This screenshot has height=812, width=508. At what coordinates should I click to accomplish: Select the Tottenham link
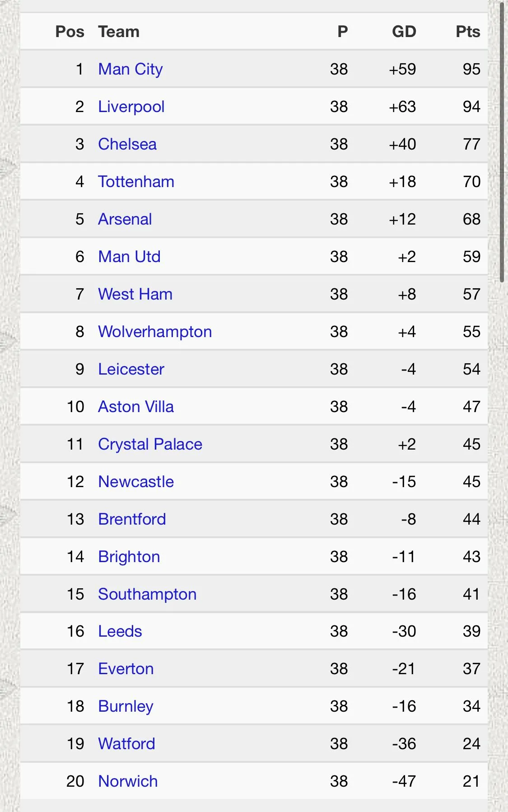coord(136,182)
